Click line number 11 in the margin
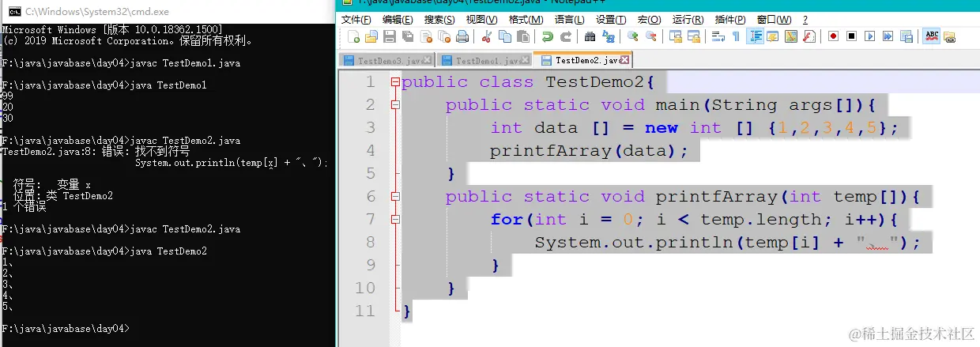 366,311
